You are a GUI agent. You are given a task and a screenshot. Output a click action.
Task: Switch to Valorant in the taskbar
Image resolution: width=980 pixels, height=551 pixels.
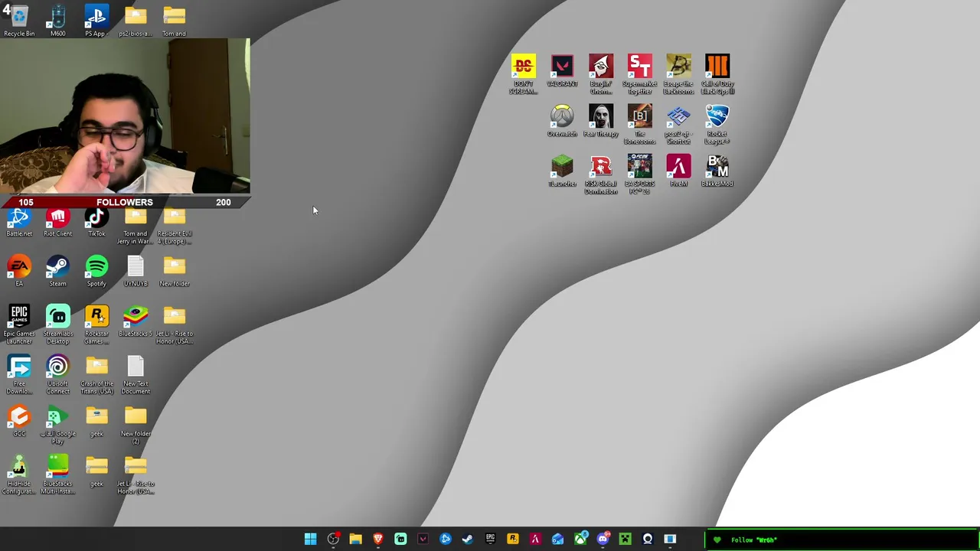point(423,539)
